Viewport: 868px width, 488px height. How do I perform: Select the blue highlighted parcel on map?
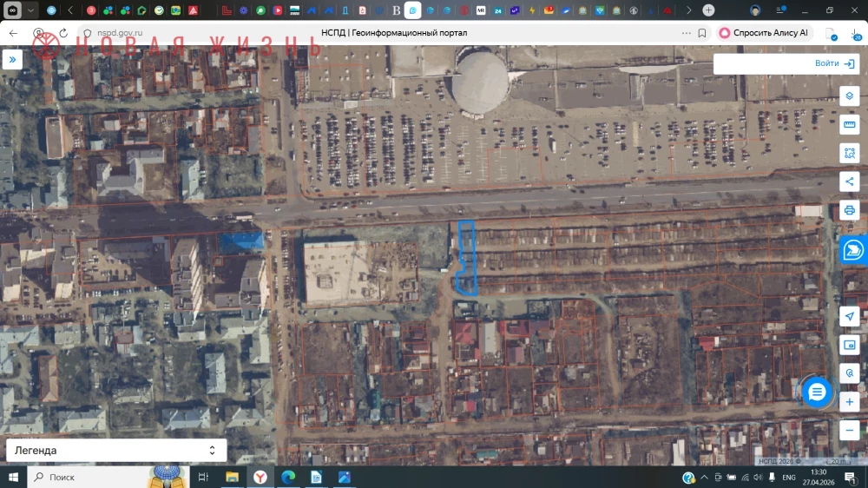pyautogui.click(x=467, y=258)
